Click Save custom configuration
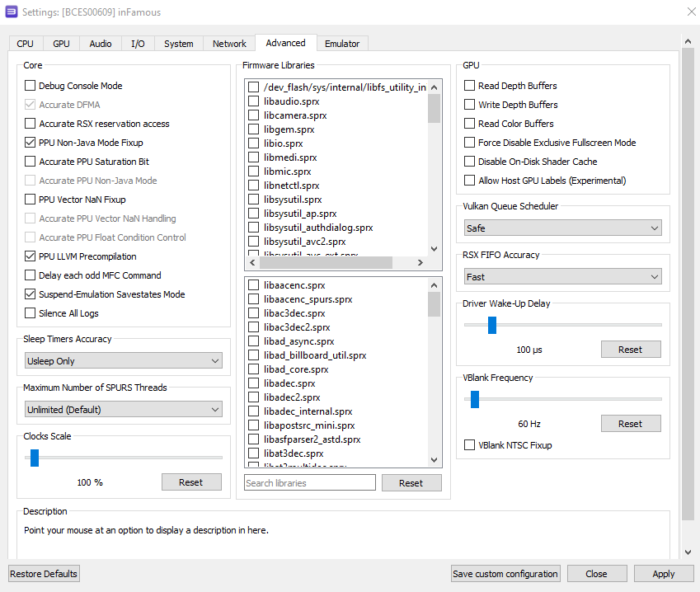The image size is (700, 592). click(x=505, y=574)
